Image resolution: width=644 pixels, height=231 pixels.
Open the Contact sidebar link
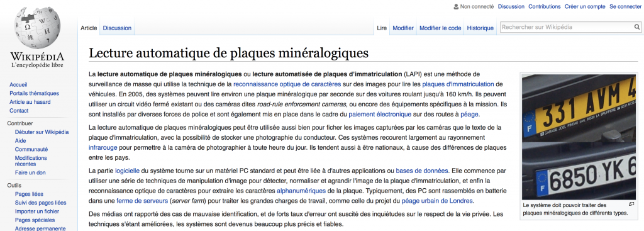[x=19, y=111]
